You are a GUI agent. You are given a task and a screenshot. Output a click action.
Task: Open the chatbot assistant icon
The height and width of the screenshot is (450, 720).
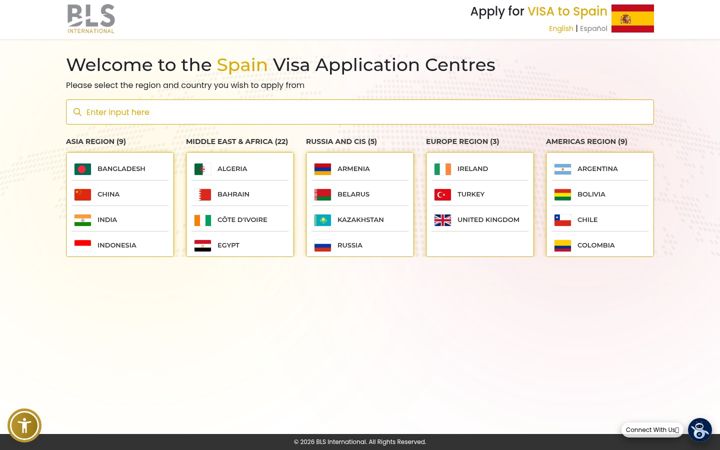(700, 430)
